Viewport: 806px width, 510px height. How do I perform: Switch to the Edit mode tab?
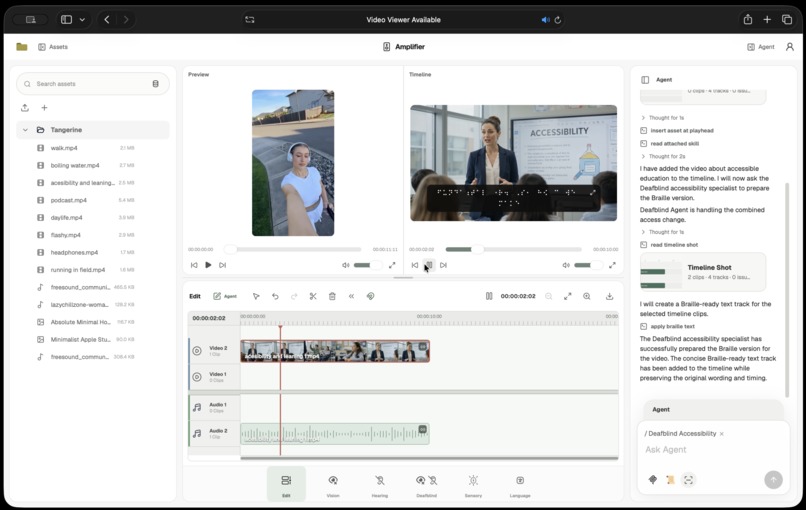tap(286, 484)
